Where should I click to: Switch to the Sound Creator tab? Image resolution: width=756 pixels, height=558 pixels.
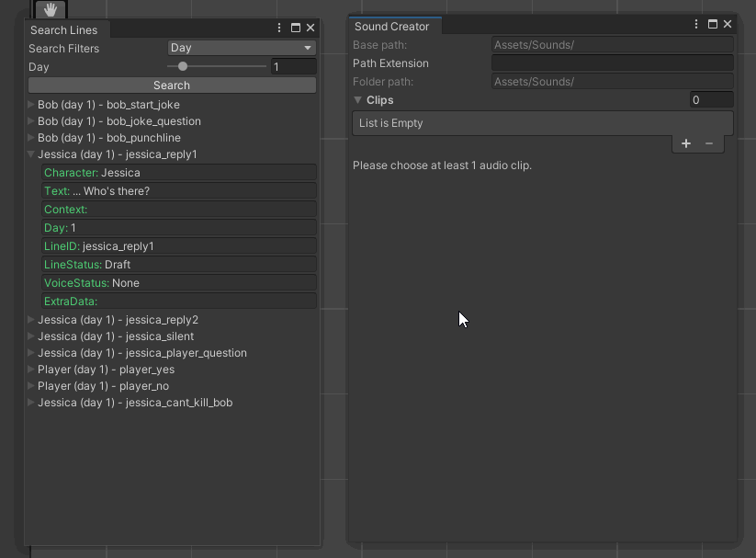click(x=393, y=26)
